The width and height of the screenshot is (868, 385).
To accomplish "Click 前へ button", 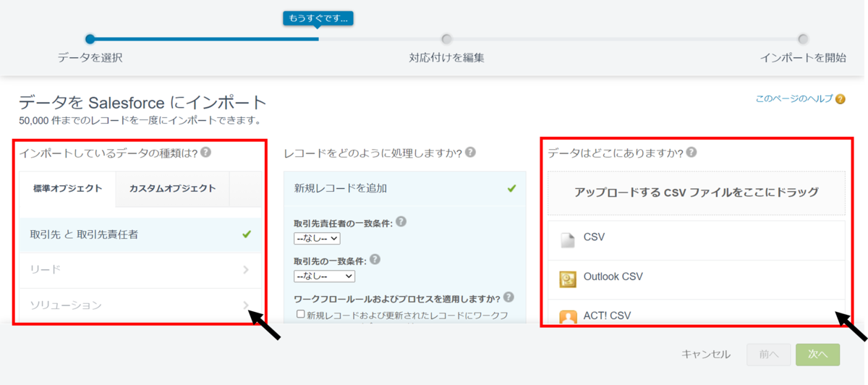I will pyautogui.click(x=769, y=355).
